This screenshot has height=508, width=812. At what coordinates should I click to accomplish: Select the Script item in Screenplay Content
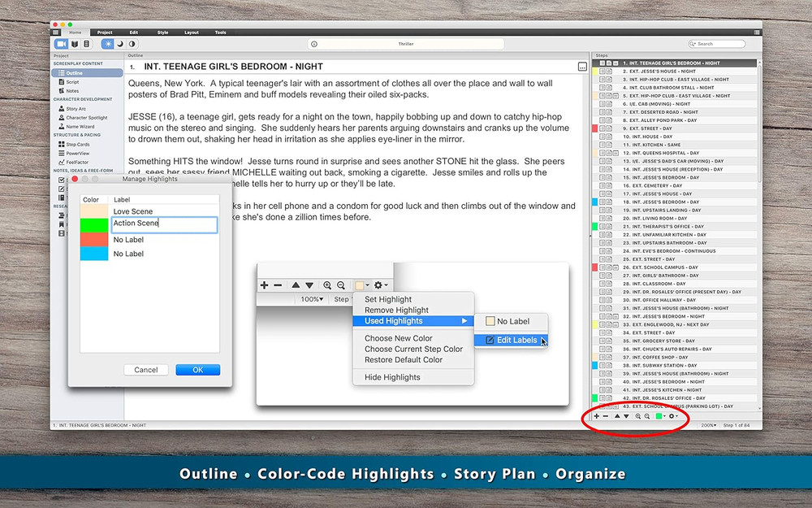coord(78,82)
